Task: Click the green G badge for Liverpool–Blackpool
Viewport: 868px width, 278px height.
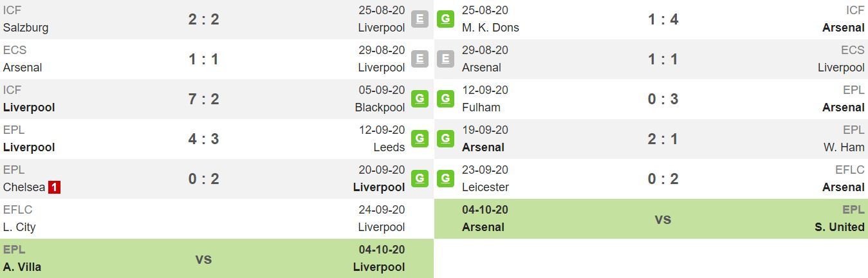Action: coord(420,98)
